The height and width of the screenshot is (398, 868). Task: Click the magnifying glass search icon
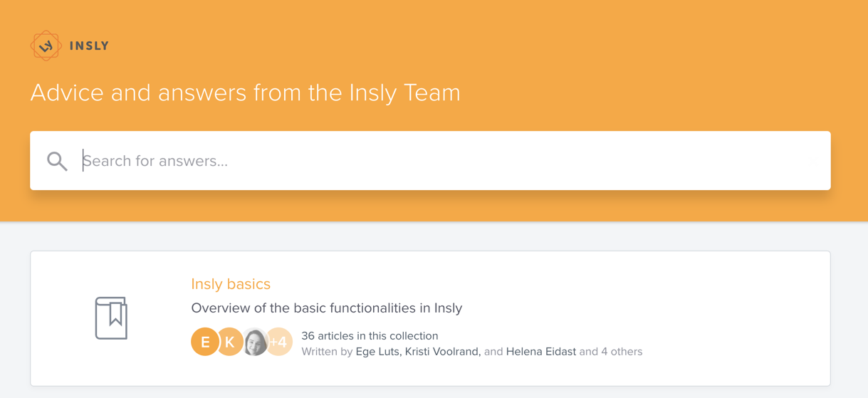coord(57,161)
